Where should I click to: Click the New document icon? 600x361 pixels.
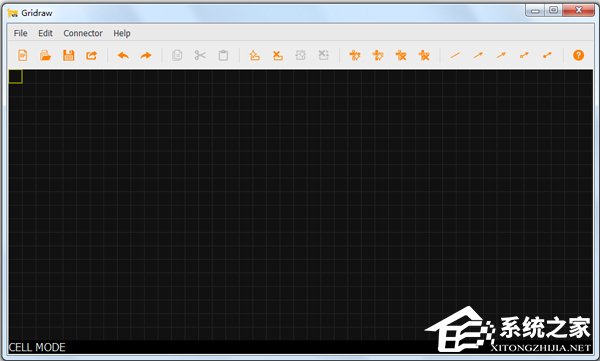pos(23,56)
